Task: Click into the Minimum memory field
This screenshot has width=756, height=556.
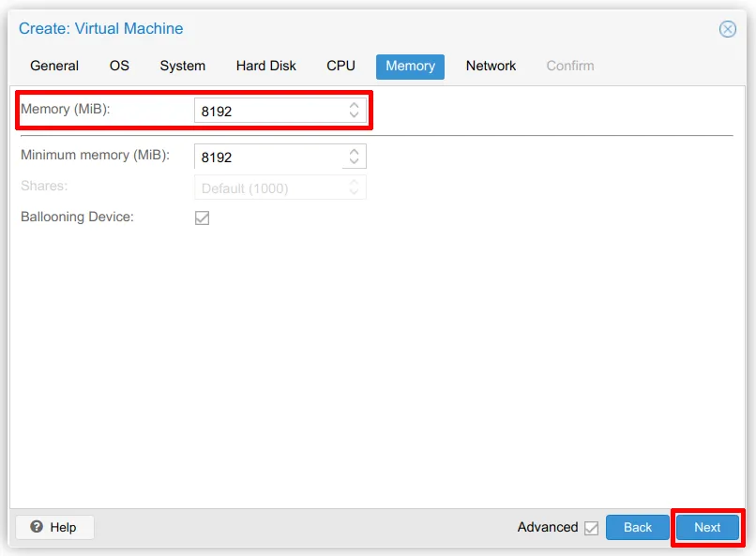Action: coord(268,158)
